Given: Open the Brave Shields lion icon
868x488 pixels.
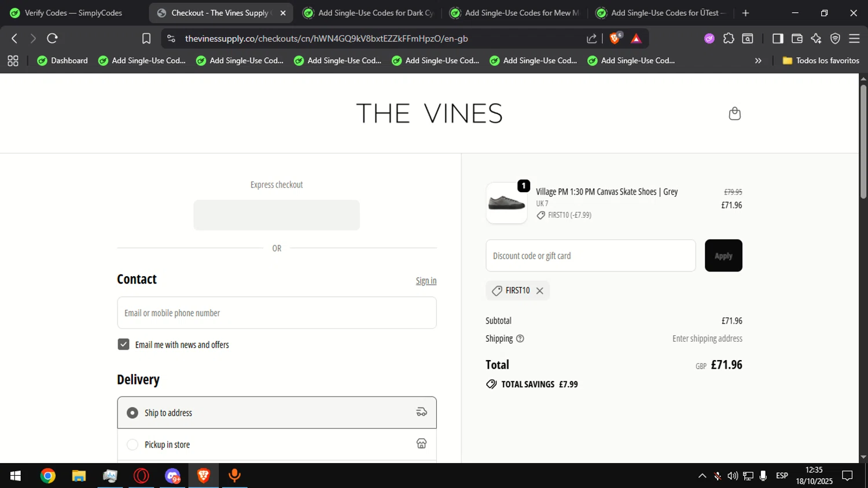Looking at the screenshot, I should click(x=615, y=38).
